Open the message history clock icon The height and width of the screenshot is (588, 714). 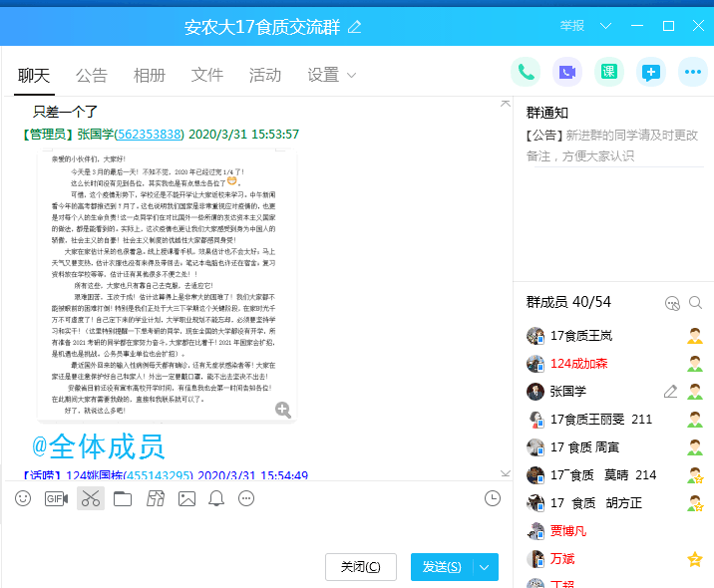coord(492,498)
